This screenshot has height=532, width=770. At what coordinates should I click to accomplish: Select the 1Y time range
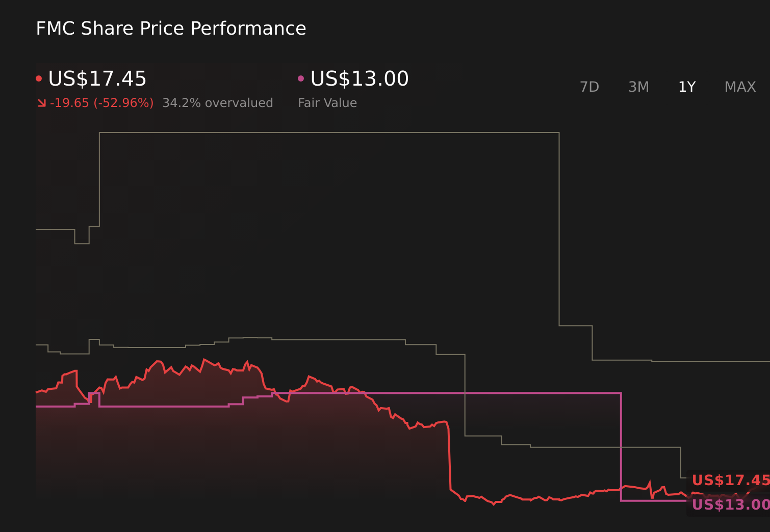[x=686, y=87]
